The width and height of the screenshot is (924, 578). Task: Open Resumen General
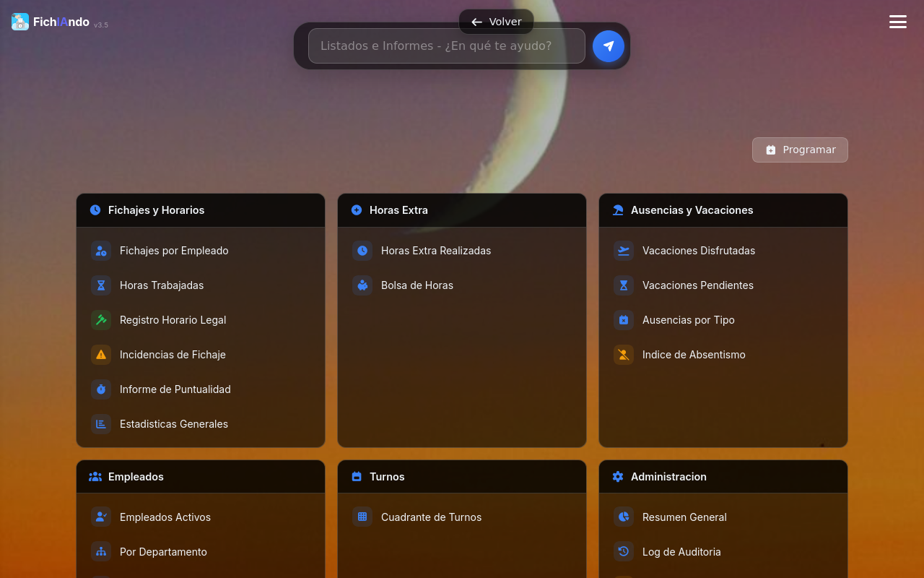(x=723, y=517)
